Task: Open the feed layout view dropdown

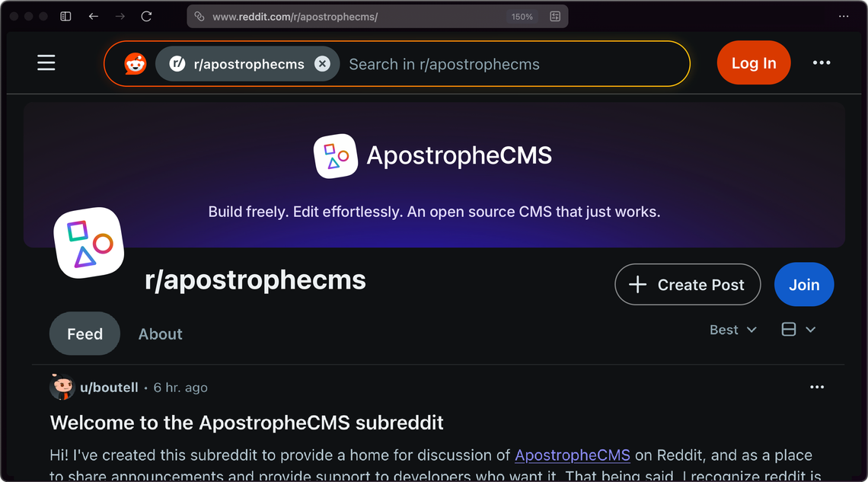Action: point(798,330)
